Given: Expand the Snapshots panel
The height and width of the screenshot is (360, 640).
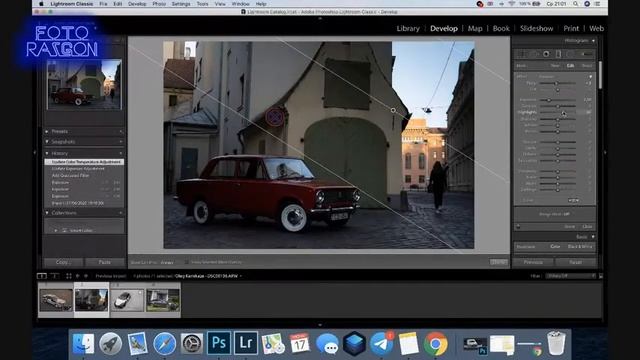Looking at the screenshot, I should 47,142.
